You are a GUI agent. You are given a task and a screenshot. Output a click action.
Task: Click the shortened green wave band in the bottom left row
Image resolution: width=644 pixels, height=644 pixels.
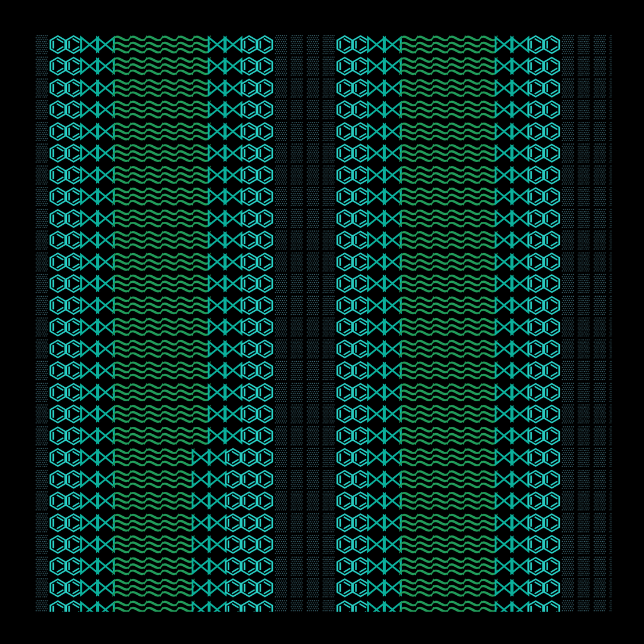pyautogui.click(x=153, y=606)
